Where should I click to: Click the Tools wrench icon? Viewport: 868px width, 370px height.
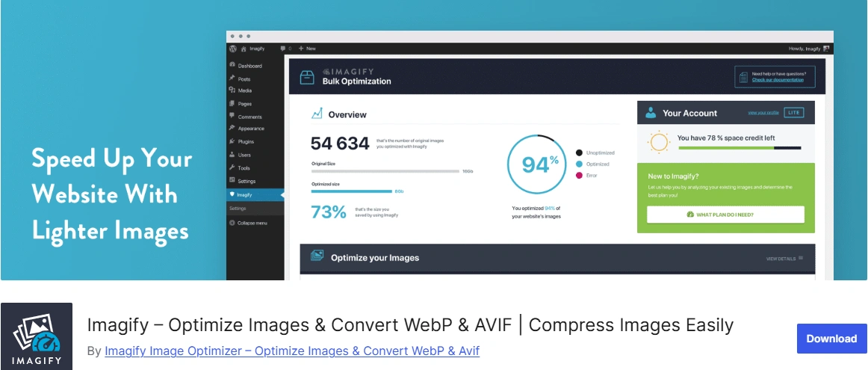(x=232, y=167)
